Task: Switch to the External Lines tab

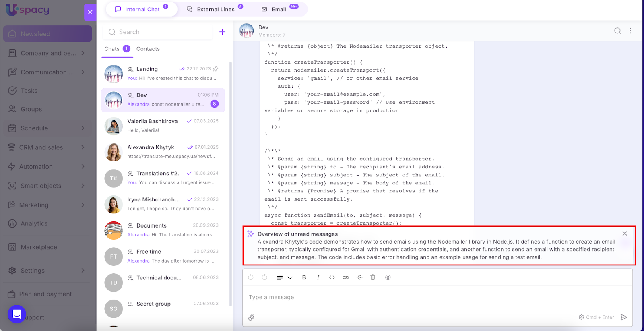Action: (215, 9)
